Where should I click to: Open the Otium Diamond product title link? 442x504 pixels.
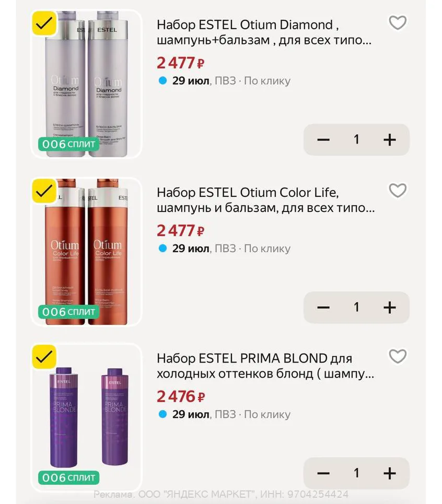point(264,32)
